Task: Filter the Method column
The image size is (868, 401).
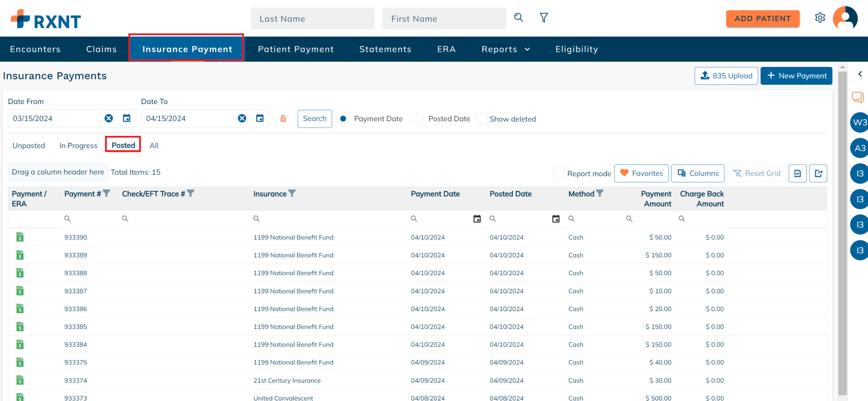Action: pos(600,193)
